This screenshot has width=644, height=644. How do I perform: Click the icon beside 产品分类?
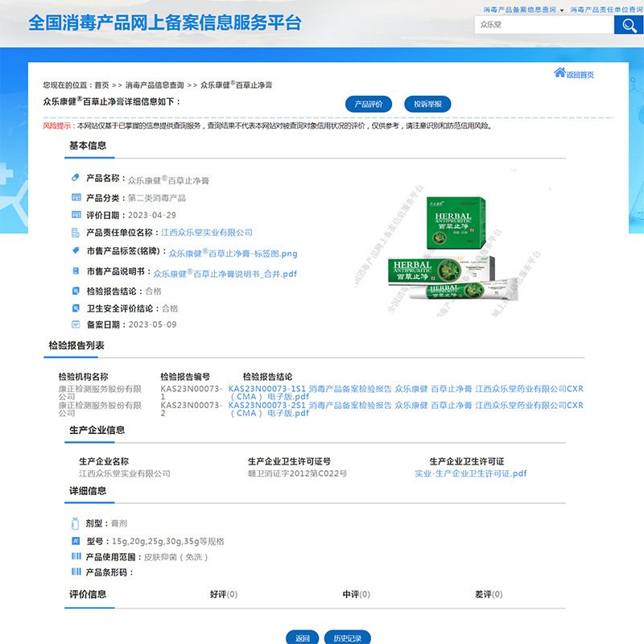click(76, 197)
